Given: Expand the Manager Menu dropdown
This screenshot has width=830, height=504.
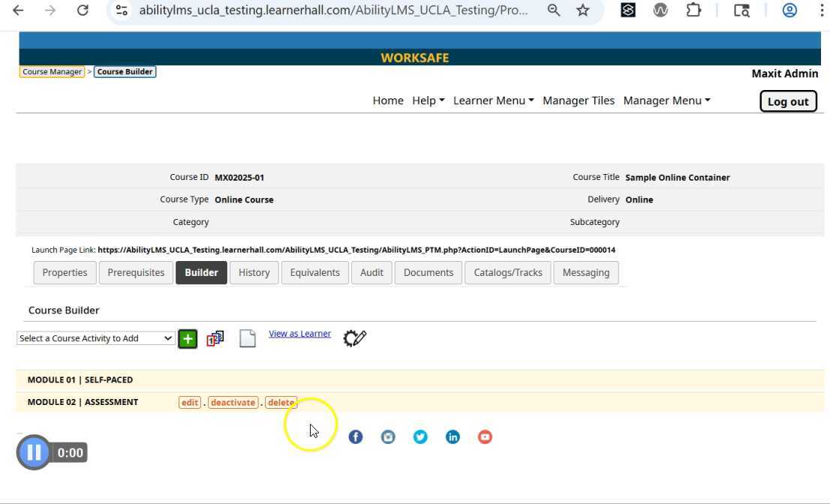Looking at the screenshot, I should click(666, 100).
